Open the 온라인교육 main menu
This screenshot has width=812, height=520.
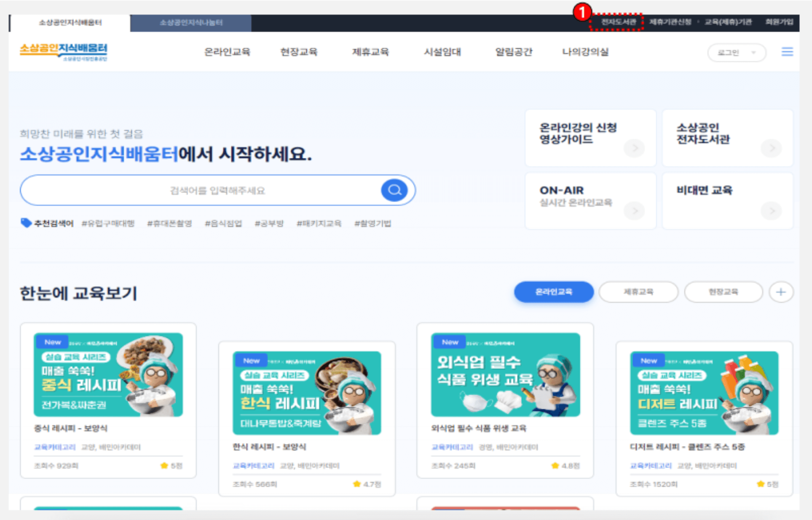pos(227,52)
